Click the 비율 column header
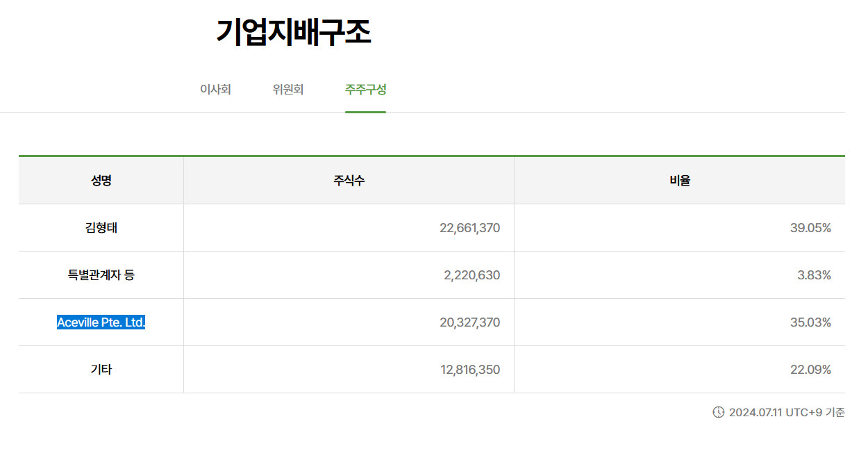 click(x=680, y=181)
